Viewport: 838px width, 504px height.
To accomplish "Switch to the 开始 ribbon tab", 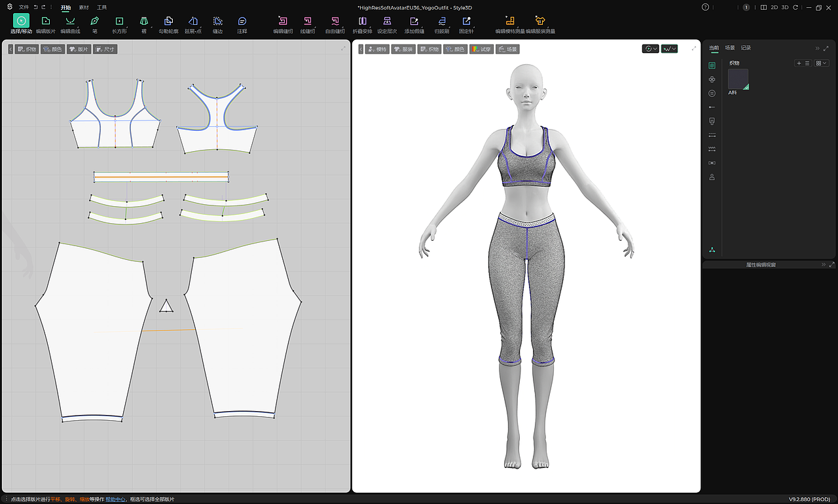I will coord(65,7).
